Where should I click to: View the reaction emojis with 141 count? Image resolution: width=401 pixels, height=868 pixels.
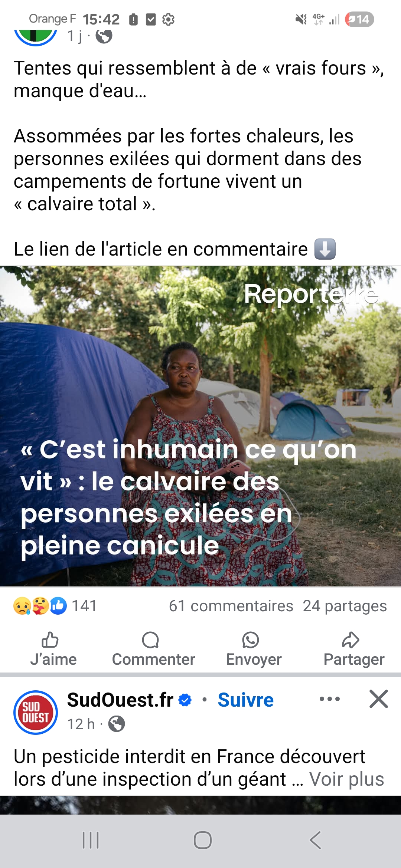55,606
